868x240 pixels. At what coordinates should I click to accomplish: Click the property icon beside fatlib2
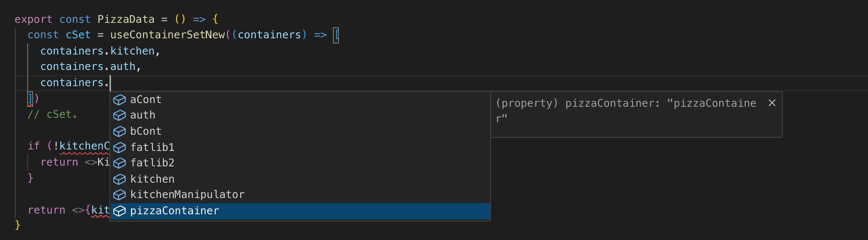coord(120,163)
